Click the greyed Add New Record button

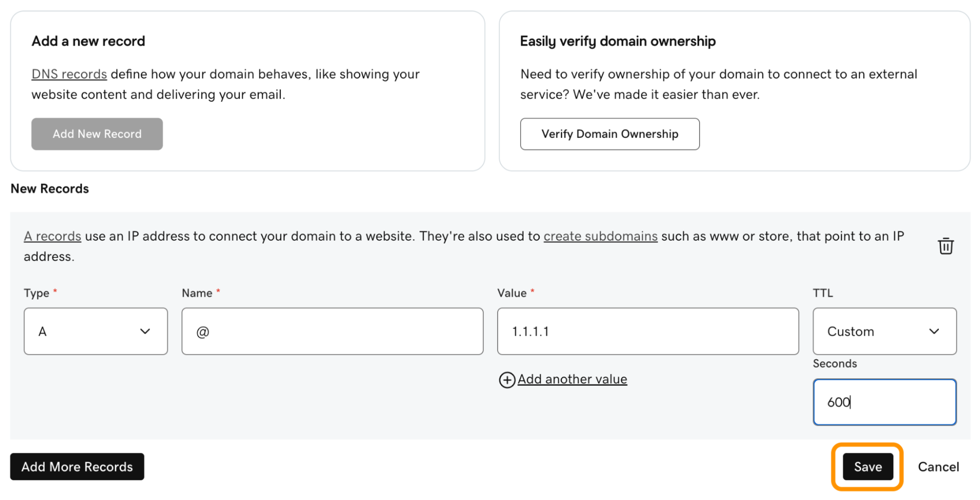pyautogui.click(x=97, y=134)
